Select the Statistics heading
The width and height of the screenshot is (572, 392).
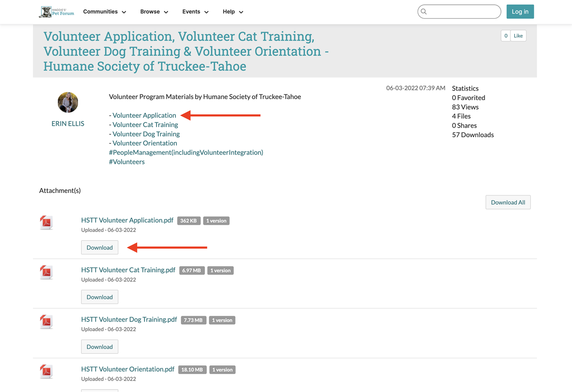point(465,88)
